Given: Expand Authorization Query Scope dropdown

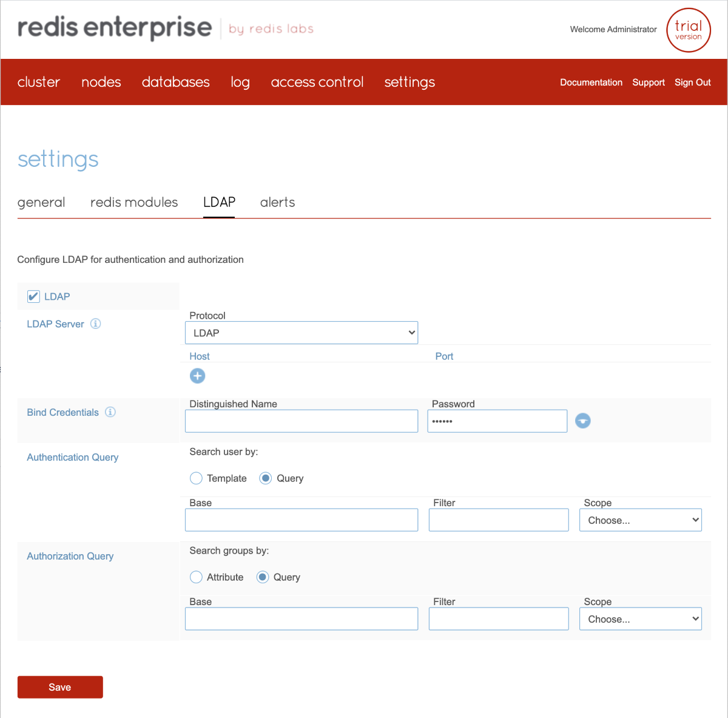Looking at the screenshot, I should [x=640, y=619].
